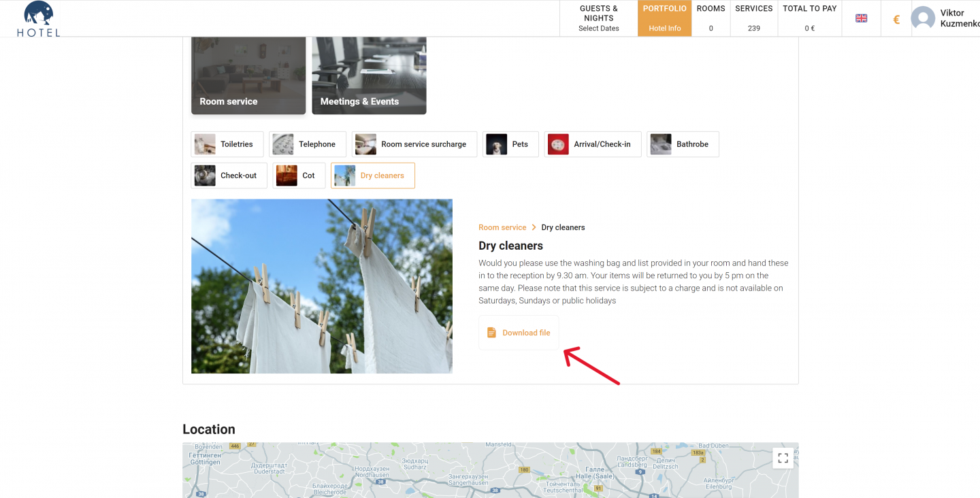Click the Dry cleaners thumbnail icon
This screenshot has width=980, height=498.
(345, 176)
